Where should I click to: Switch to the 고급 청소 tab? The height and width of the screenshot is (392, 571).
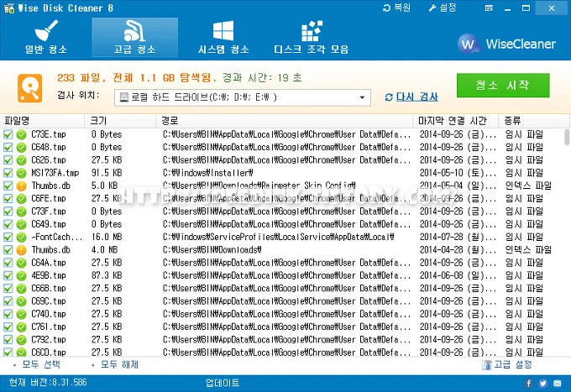(x=134, y=37)
